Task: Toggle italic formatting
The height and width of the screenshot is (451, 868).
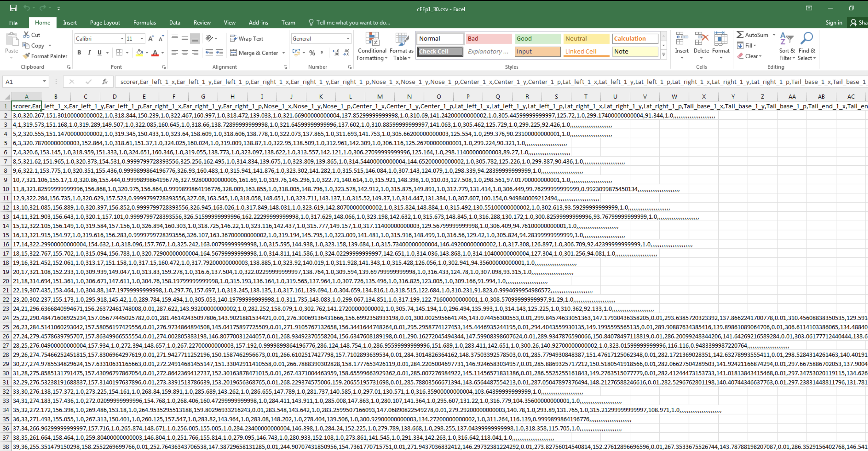Action: [89, 52]
